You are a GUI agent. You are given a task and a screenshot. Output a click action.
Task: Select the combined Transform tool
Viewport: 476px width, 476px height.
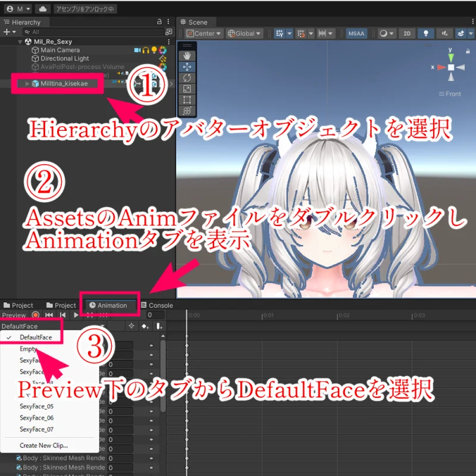(187, 111)
